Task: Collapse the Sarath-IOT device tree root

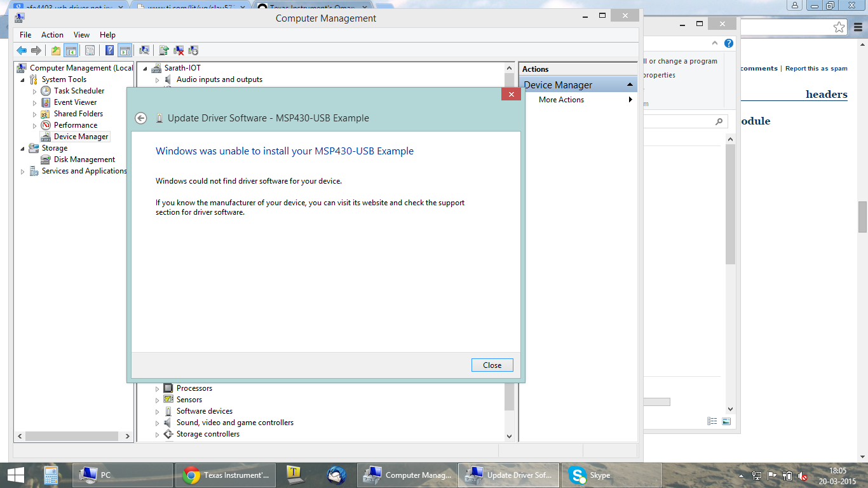Action: [145, 69]
